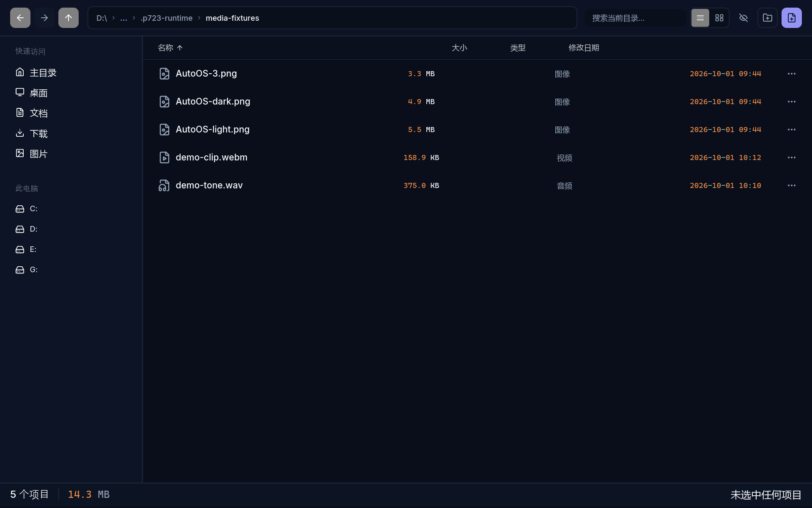Open more options for AutoOS-dark.png
812x508 pixels.
(x=792, y=102)
